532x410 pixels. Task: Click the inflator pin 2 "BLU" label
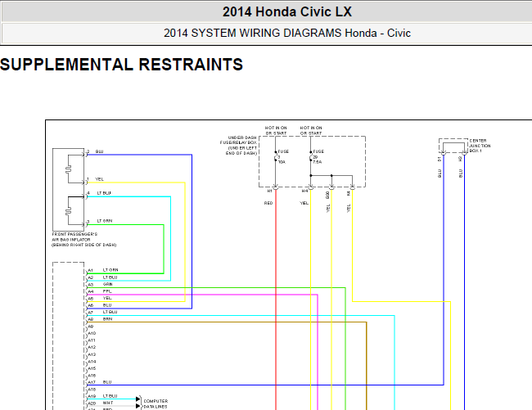(99, 151)
